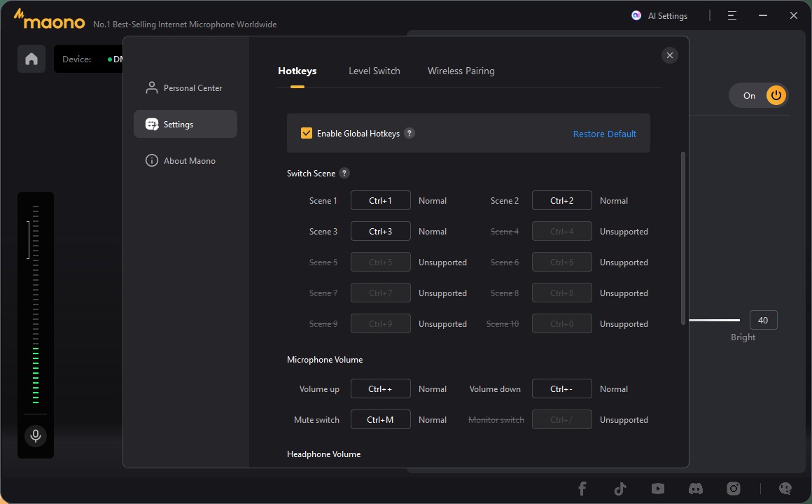This screenshot has width=812, height=504.
Task: Click the home icon button
Action: [31, 59]
